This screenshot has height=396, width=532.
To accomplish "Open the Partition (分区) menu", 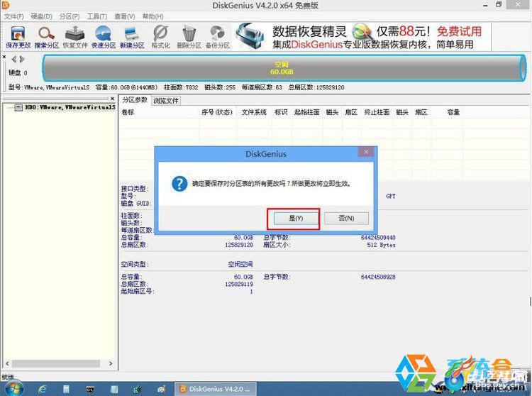I will coord(70,16).
